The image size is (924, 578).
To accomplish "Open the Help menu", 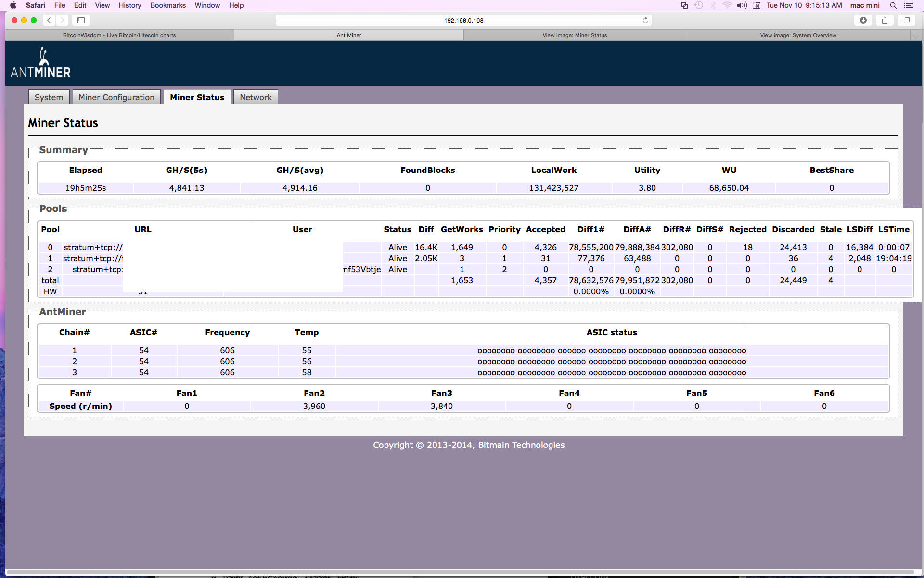I will [x=236, y=5].
